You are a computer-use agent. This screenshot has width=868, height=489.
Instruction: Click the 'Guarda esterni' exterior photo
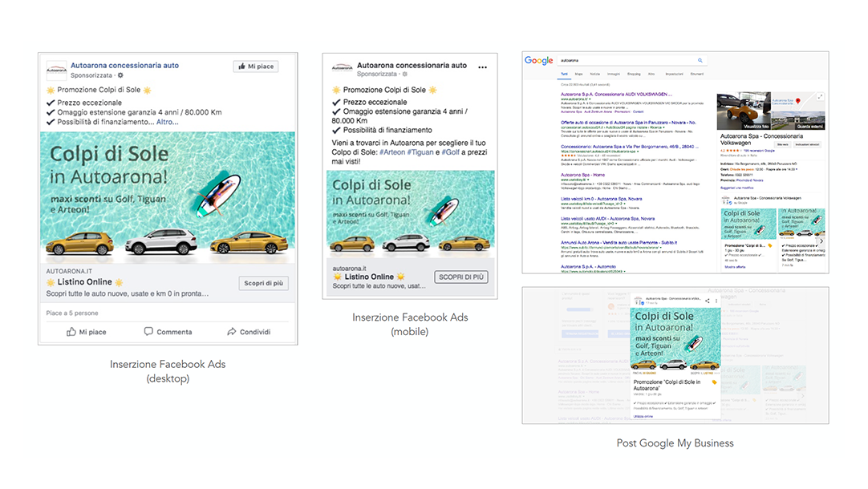click(798, 120)
